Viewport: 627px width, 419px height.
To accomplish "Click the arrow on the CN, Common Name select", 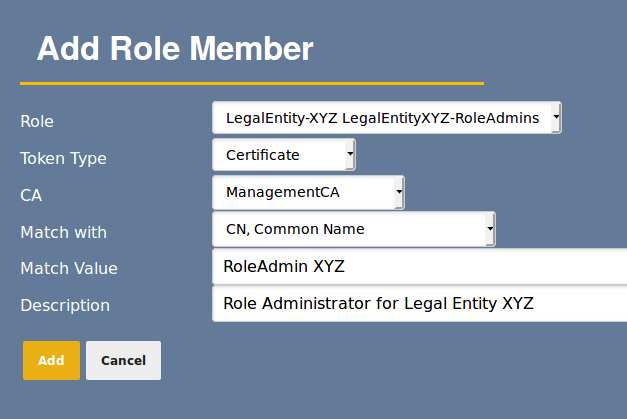I will [490, 229].
